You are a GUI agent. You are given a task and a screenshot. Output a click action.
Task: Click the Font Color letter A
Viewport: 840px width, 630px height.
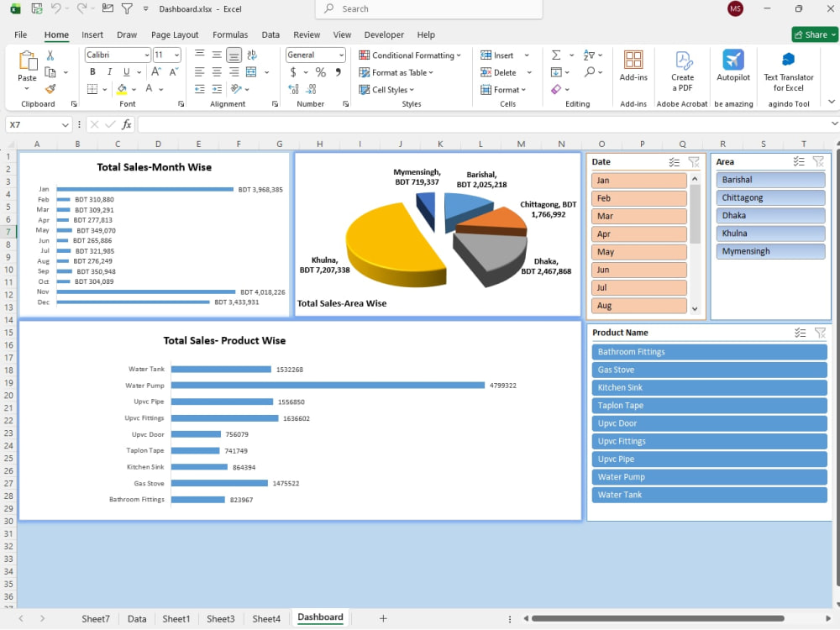point(149,89)
